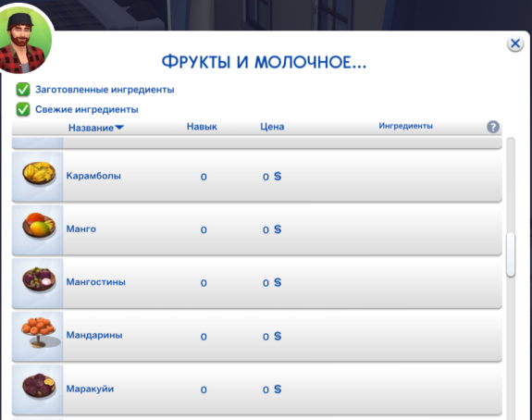The width and height of the screenshot is (532, 420).
Task: Click the simoleon symbol in Манго row
Action: coord(278,229)
